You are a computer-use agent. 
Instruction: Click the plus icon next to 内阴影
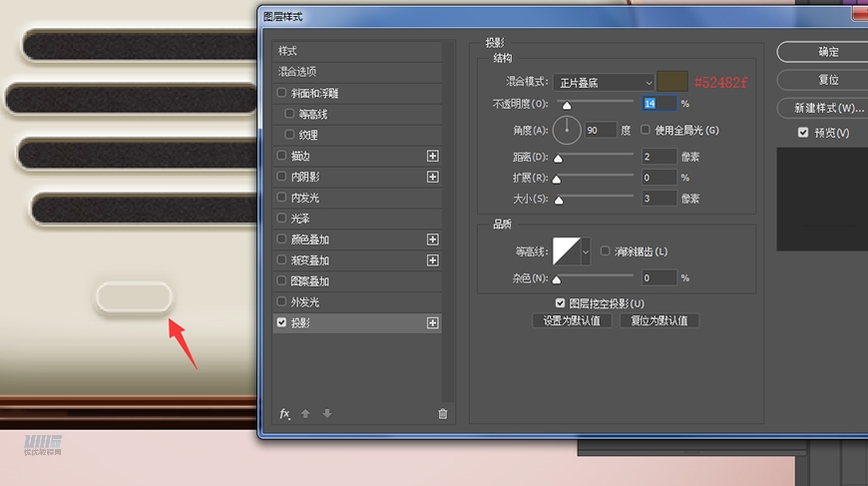click(x=432, y=177)
